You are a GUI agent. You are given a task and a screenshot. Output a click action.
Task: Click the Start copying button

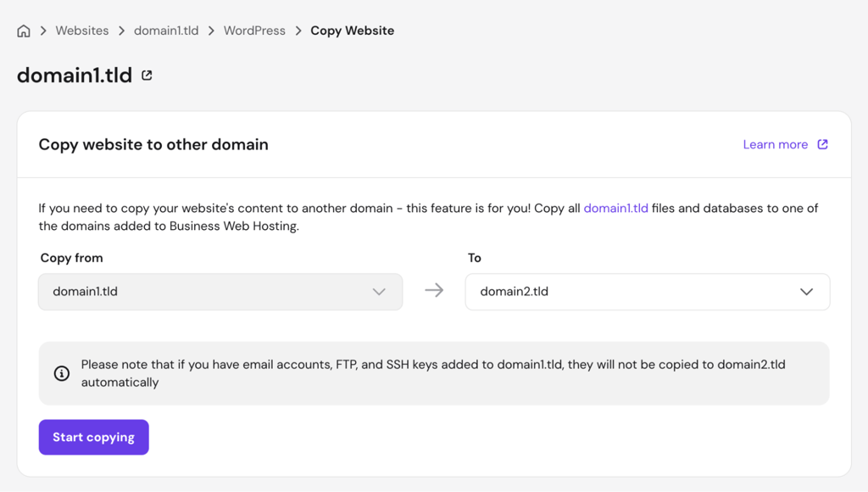point(93,437)
